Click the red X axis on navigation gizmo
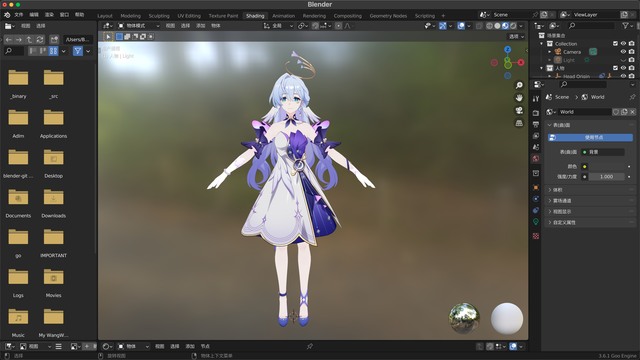Image resolution: width=640 pixels, height=360 pixels. (x=521, y=62)
